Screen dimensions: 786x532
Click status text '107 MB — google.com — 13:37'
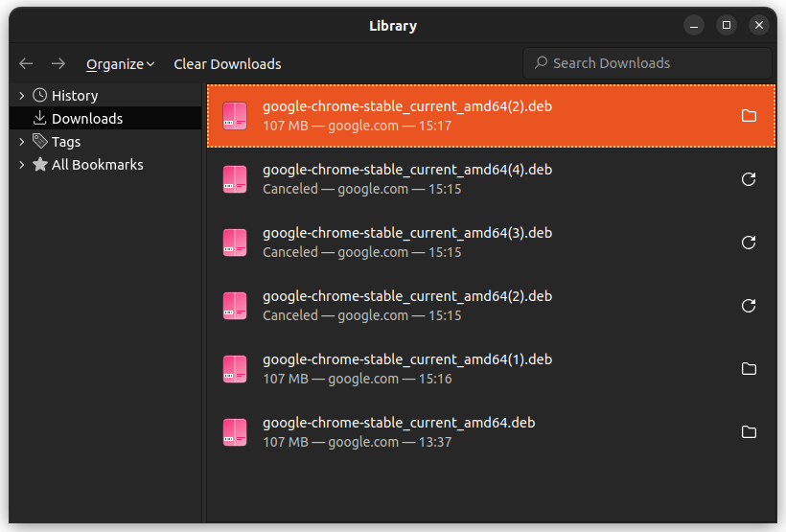[357, 442]
